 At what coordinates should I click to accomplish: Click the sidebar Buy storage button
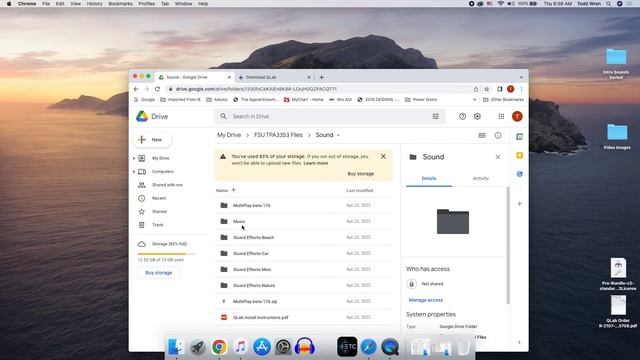point(159,273)
